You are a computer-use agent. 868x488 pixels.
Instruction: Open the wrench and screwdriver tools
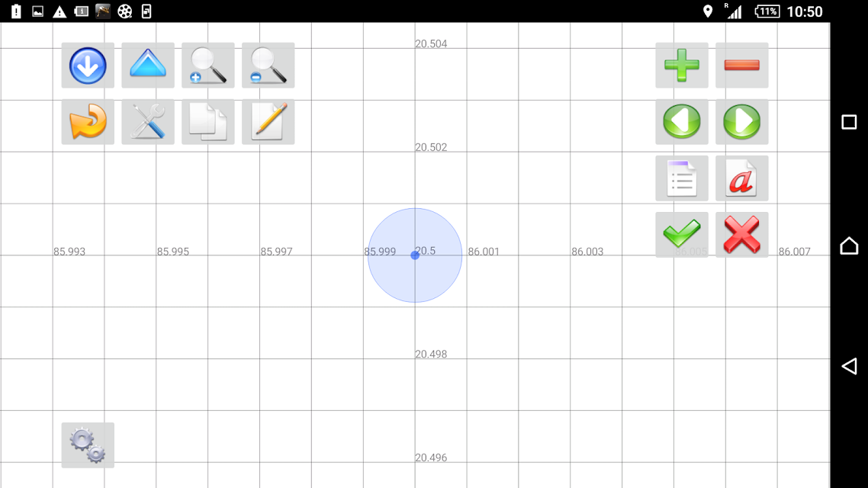pos(148,122)
